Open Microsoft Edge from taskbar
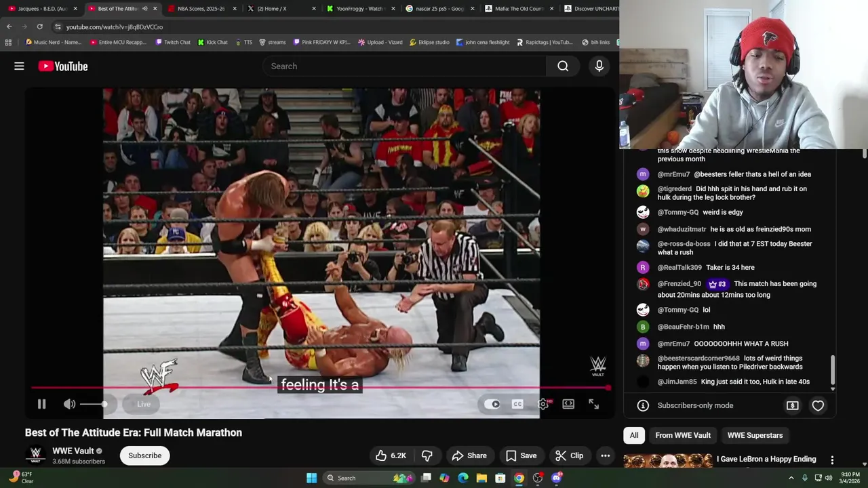 tap(463, 478)
